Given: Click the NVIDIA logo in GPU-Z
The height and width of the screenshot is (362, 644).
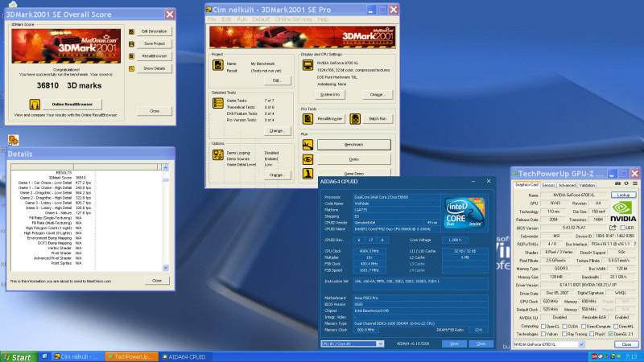Looking at the screenshot, I should tap(623, 212).
